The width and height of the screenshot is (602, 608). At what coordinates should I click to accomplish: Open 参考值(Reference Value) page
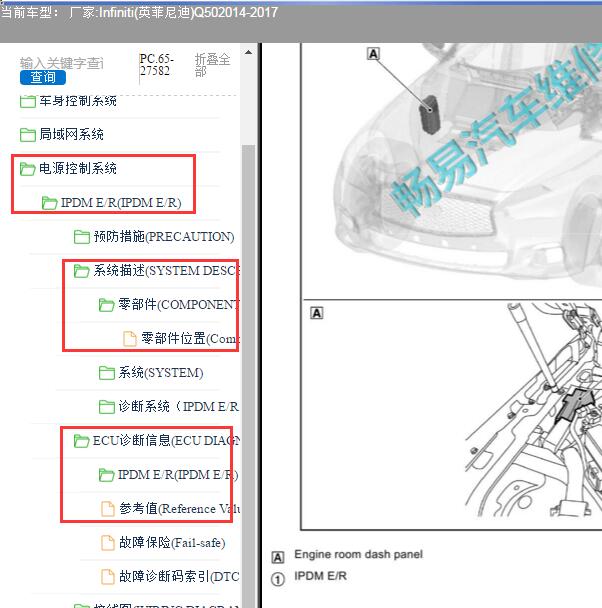coord(179,508)
